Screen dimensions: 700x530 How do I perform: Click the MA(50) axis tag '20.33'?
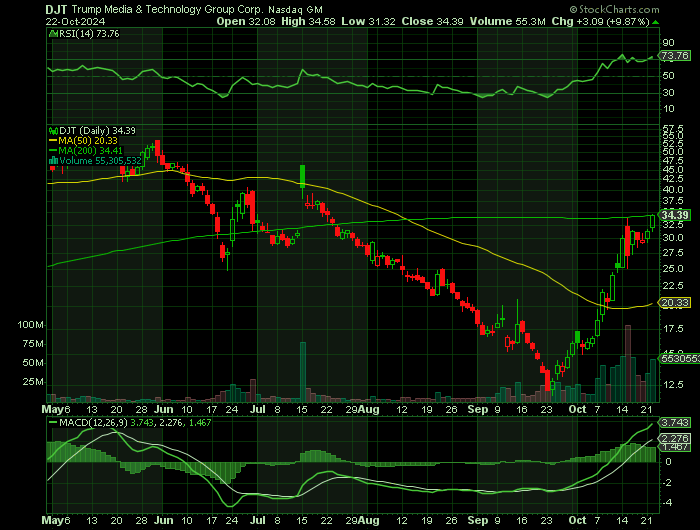pyautogui.click(x=675, y=303)
